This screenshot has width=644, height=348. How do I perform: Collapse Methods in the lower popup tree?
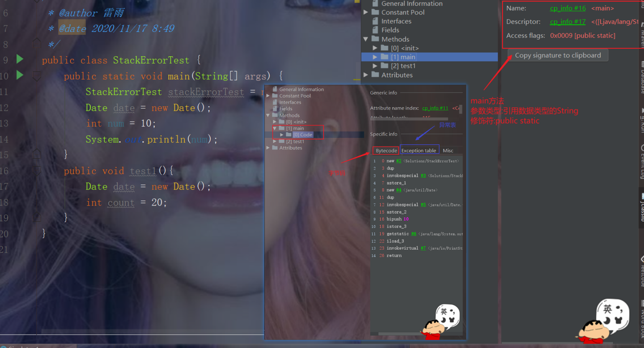[268, 115]
